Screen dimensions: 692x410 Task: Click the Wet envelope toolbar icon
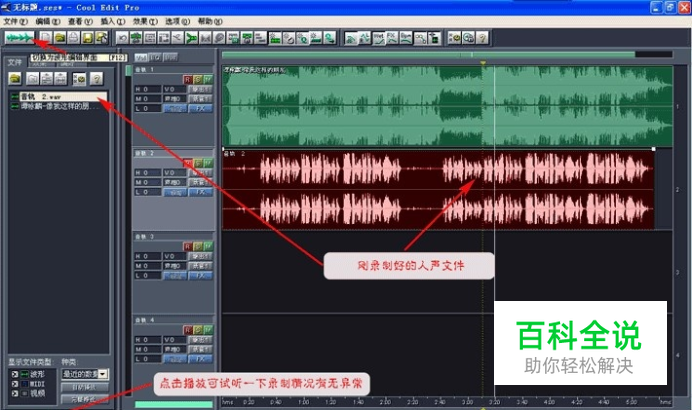378,38
